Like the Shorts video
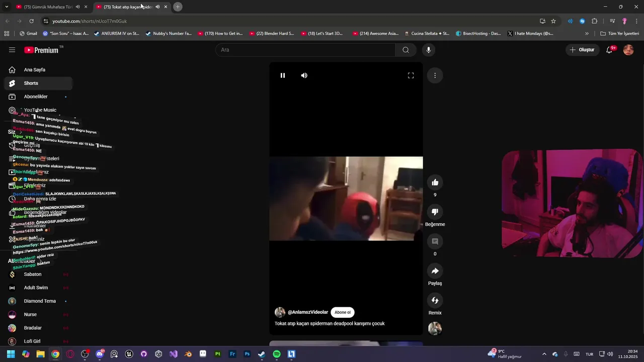644x362 pixels. 435,183
